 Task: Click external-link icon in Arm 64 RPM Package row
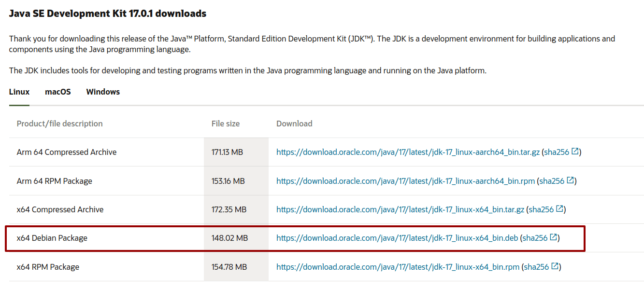[x=571, y=180]
